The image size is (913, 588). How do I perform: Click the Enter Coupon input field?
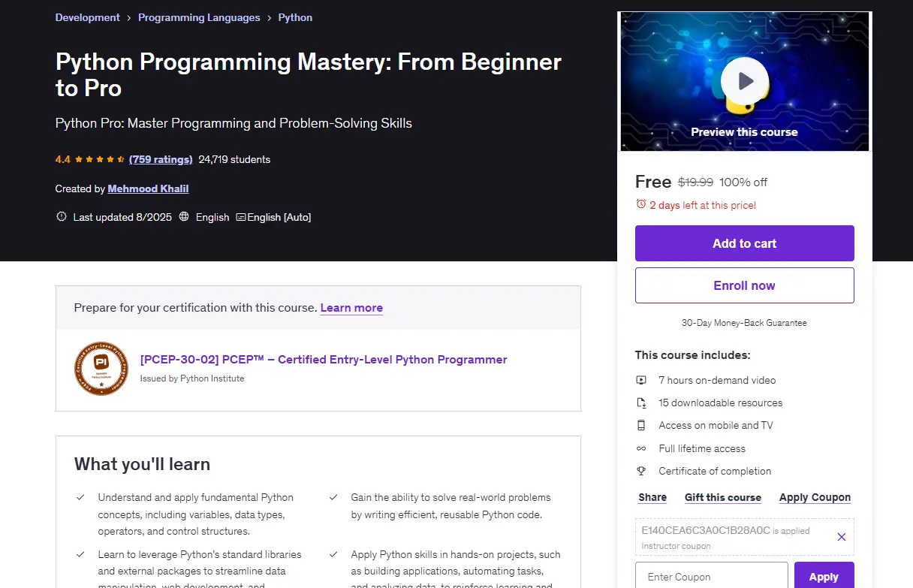point(712,577)
